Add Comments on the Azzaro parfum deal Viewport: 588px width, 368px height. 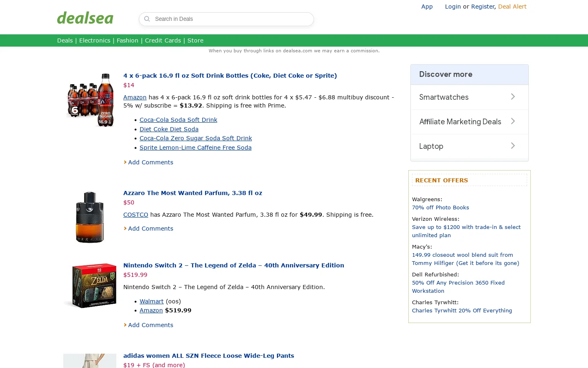coord(151,229)
